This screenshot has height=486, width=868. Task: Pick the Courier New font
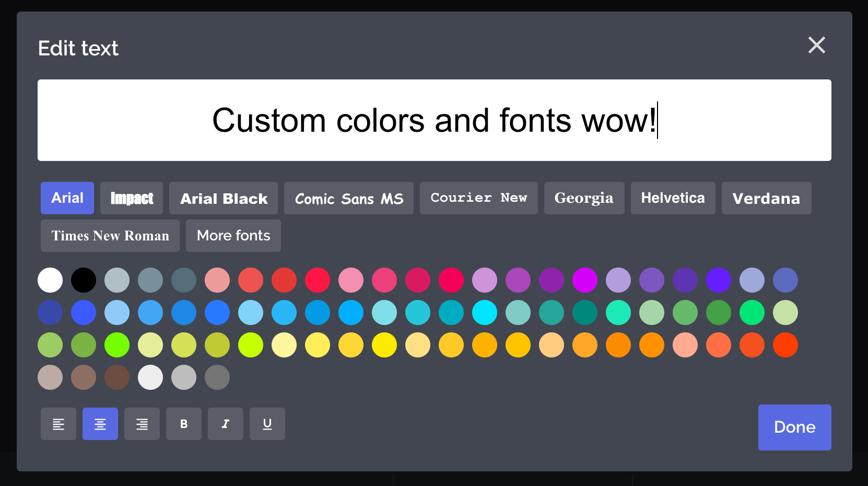coord(478,198)
